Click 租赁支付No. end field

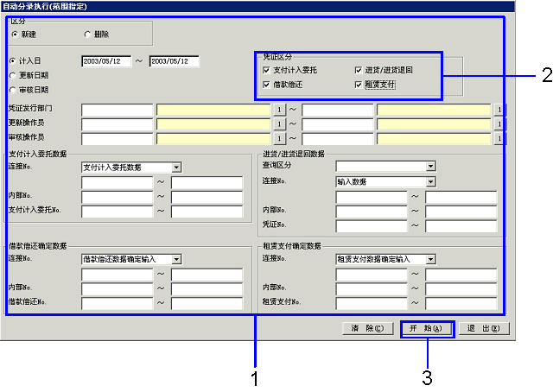pyautogui.click(x=461, y=303)
